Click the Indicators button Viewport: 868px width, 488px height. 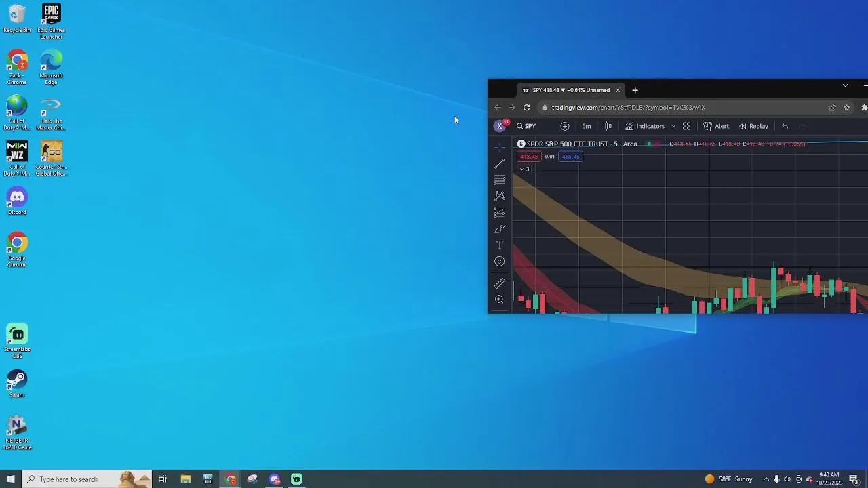click(x=645, y=126)
